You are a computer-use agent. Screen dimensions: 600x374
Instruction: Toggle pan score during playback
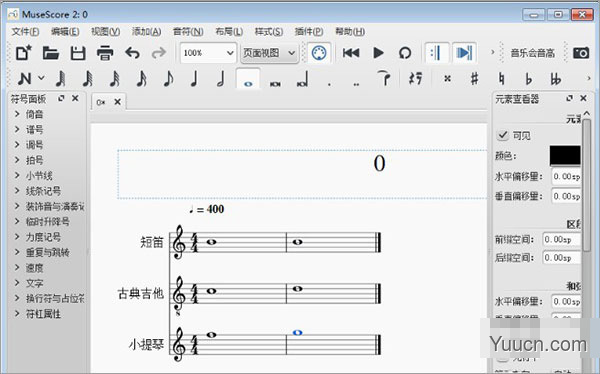[x=464, y=53]
